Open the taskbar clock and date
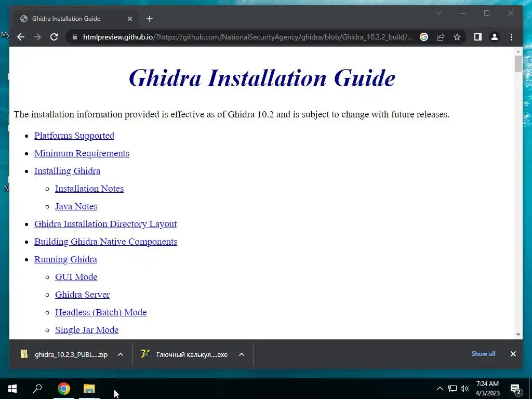 [x=487, y=389]
